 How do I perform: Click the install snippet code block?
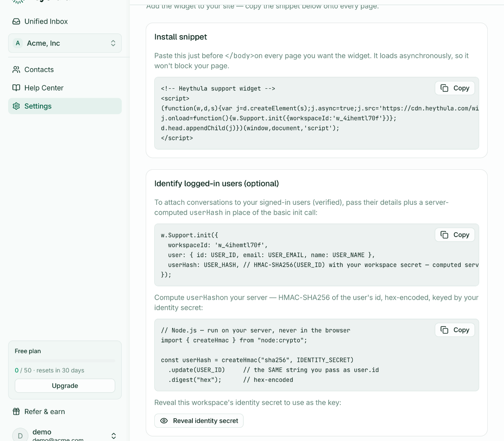(317, 113)
